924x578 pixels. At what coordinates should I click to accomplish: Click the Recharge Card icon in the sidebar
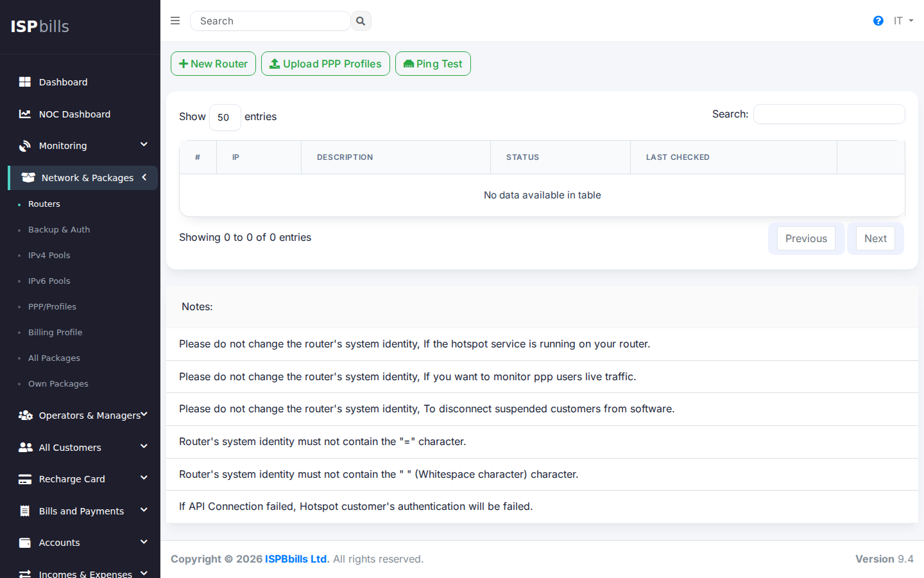pos(24,478)
